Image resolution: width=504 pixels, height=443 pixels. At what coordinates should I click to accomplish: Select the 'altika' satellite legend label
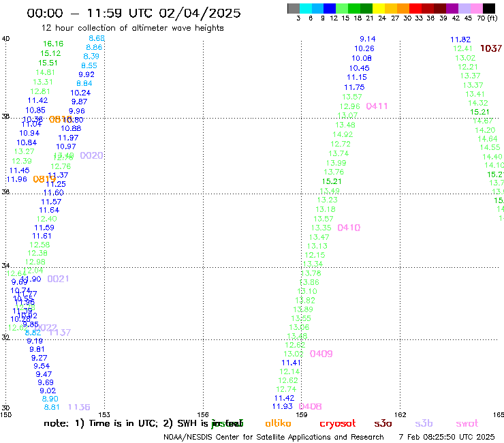coord(278,423)
